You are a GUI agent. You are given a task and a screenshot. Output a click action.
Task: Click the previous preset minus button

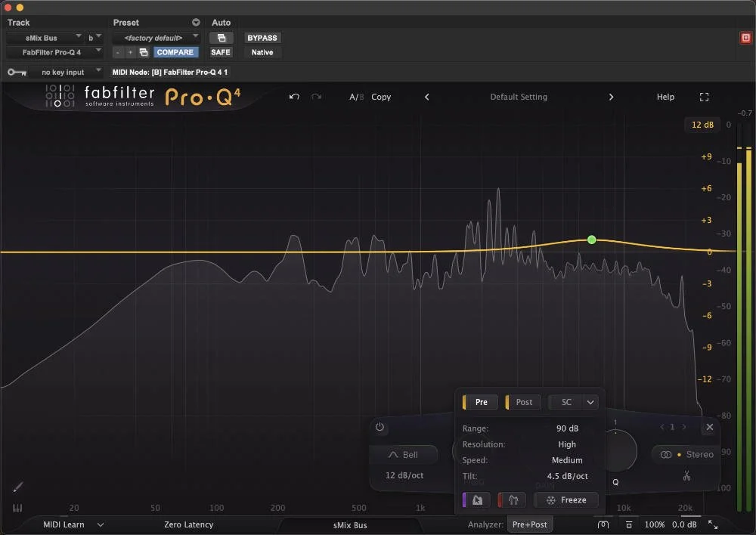118,52
